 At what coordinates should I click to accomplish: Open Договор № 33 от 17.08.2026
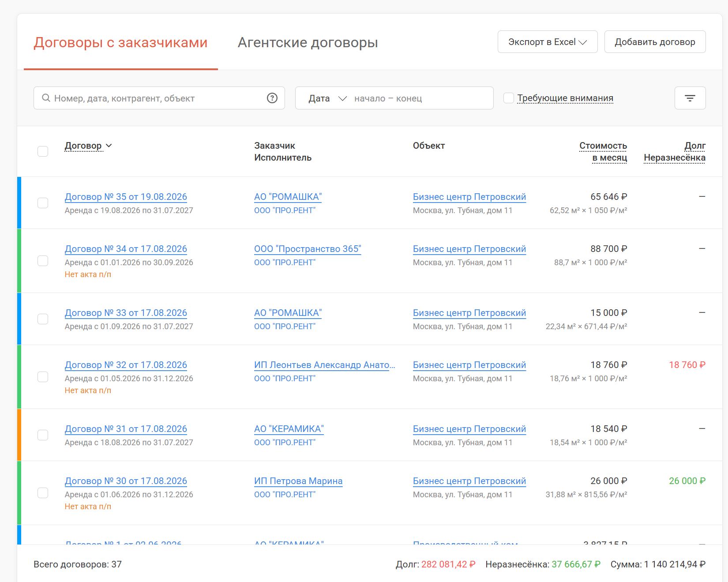tap(126, 313)
